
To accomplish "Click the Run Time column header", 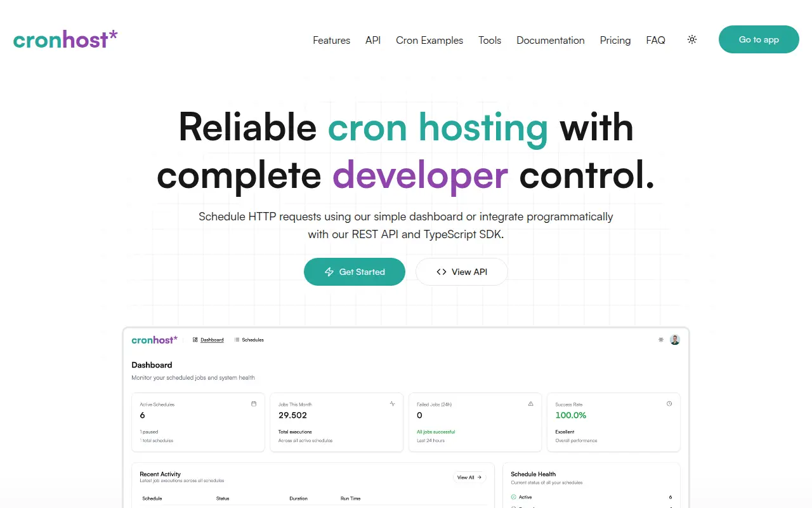I will click(x=351, y=498).
